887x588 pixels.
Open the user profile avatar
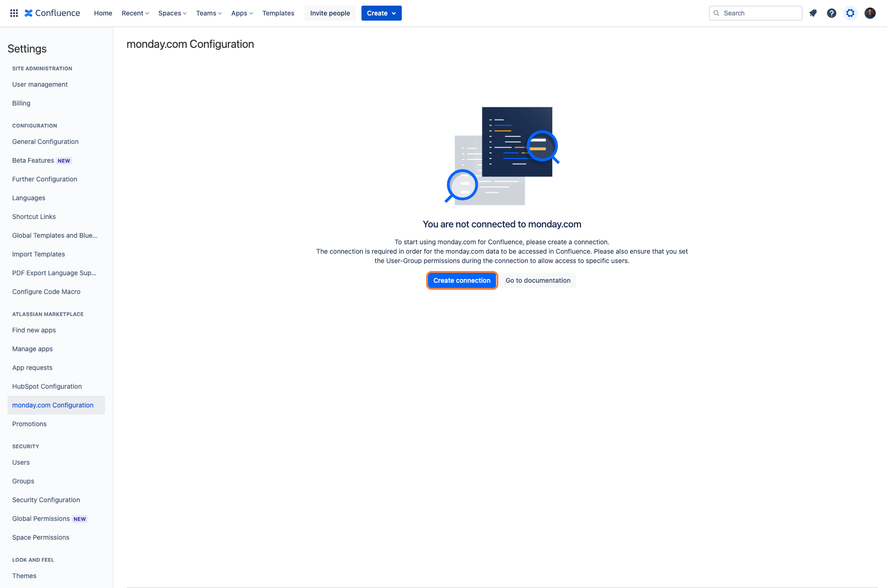(x=870, y=13)
